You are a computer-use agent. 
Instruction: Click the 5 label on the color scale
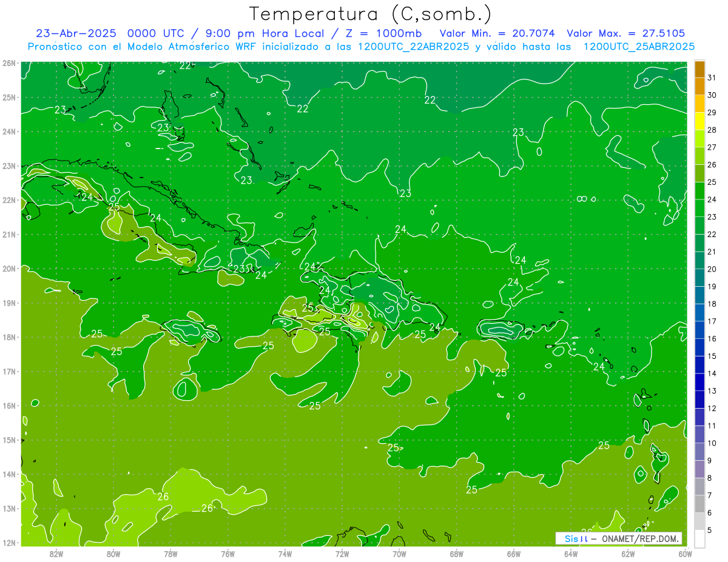(x=710, y=530)
